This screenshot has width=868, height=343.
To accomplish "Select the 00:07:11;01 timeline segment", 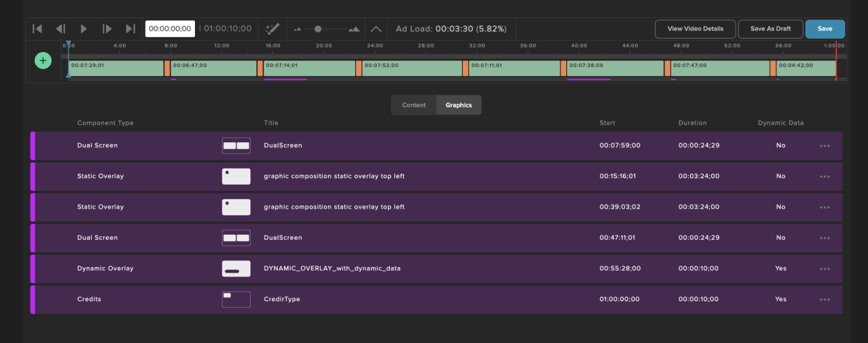I will point(515,68).
